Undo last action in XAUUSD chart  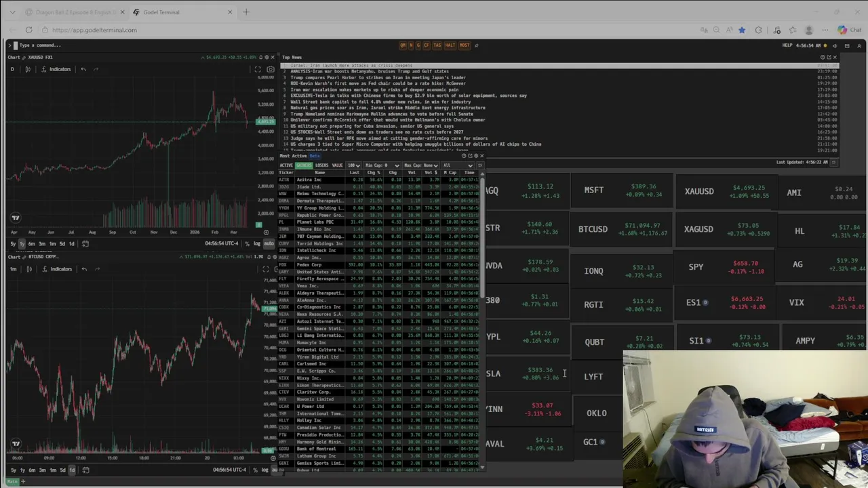click(83, 69)
